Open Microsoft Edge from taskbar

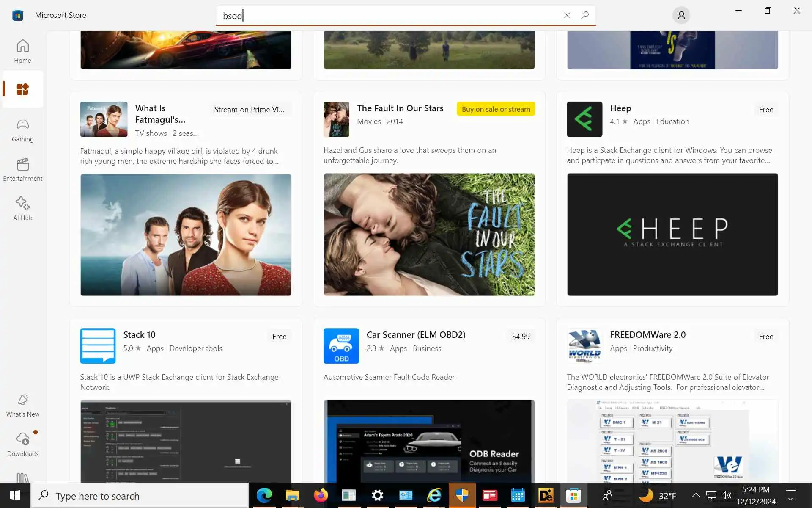pyautogui.click(x=264, y=495)
